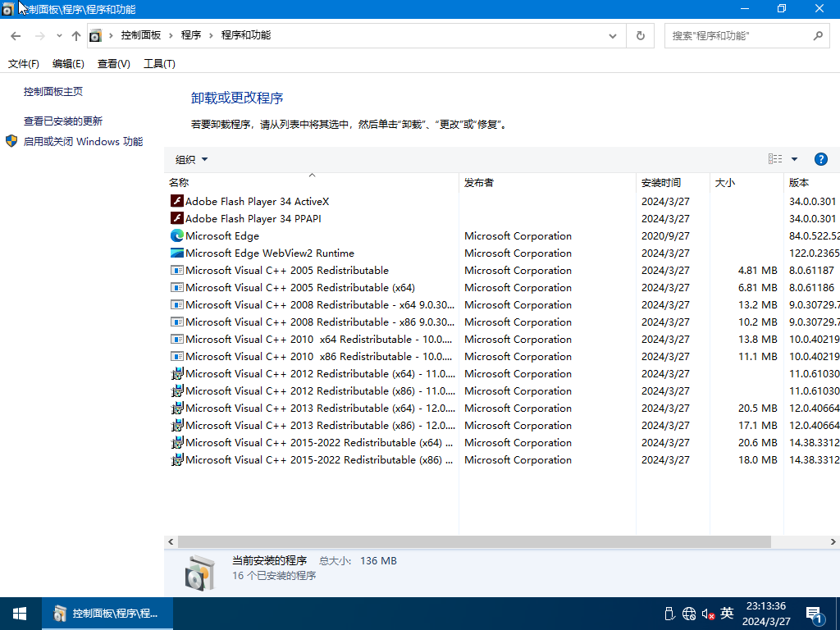Expand the chevron after 控制面板 in breadcrumb

pyautogui.click(x=171, y=35)
